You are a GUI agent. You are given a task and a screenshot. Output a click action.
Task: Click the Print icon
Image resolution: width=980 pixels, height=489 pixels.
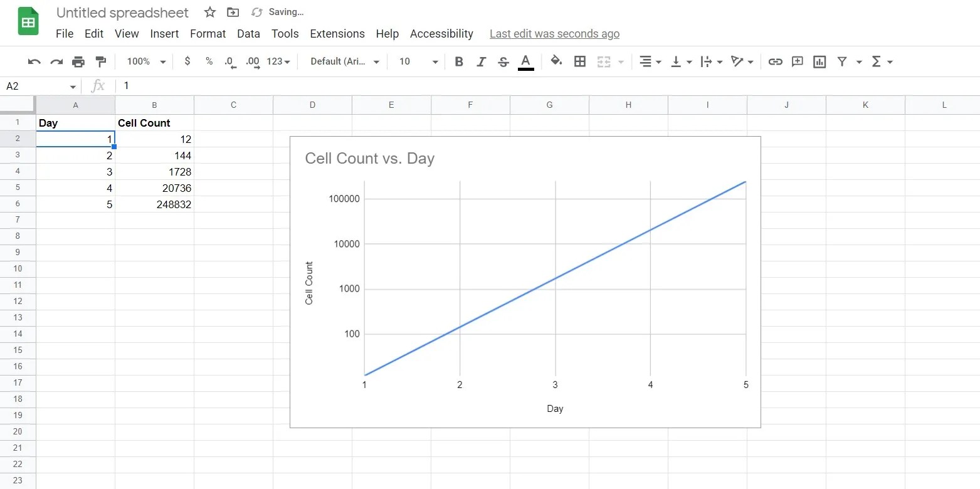click(x=78, y=61)
